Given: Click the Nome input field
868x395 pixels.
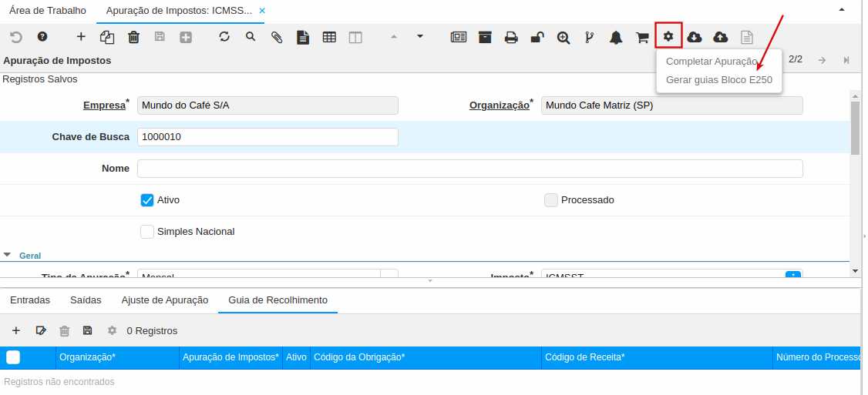Looking at the screenshot, I should click(x=469, y=169).
